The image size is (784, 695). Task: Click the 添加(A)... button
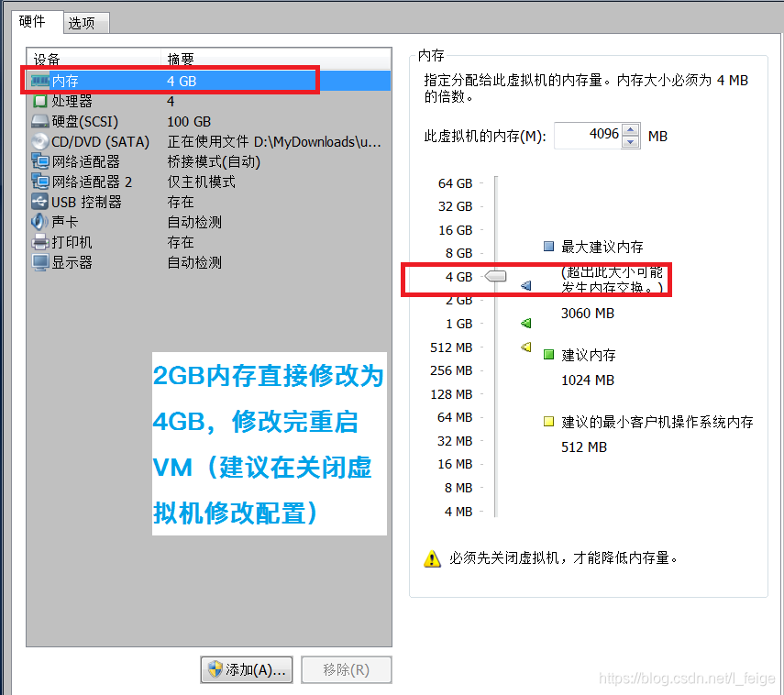tap(247, 669)
